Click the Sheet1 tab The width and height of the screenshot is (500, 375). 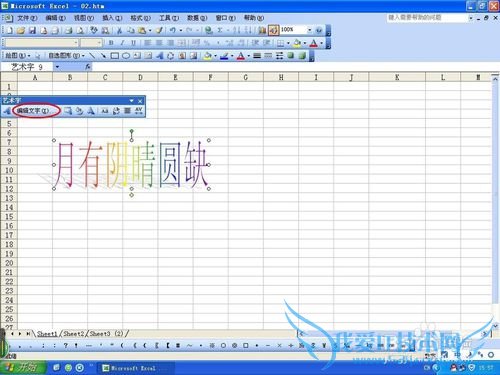[x=47, y=333]
